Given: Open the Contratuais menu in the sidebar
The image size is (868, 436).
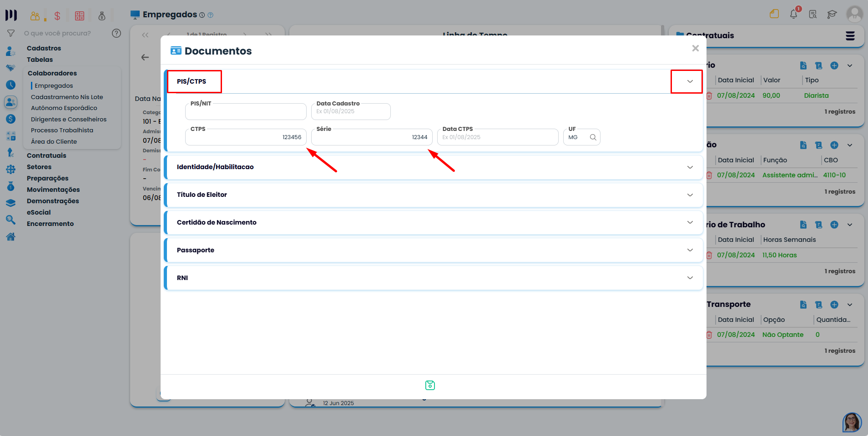Looking at the screenshot, I should pyautogui.click(x=46, y=155).
